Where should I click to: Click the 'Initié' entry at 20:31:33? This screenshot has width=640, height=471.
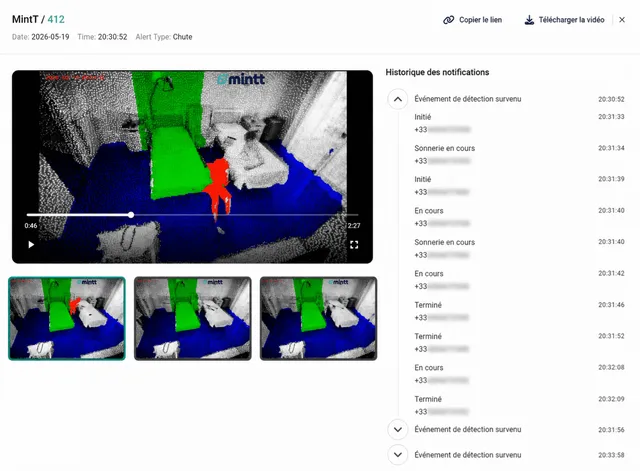422,117
